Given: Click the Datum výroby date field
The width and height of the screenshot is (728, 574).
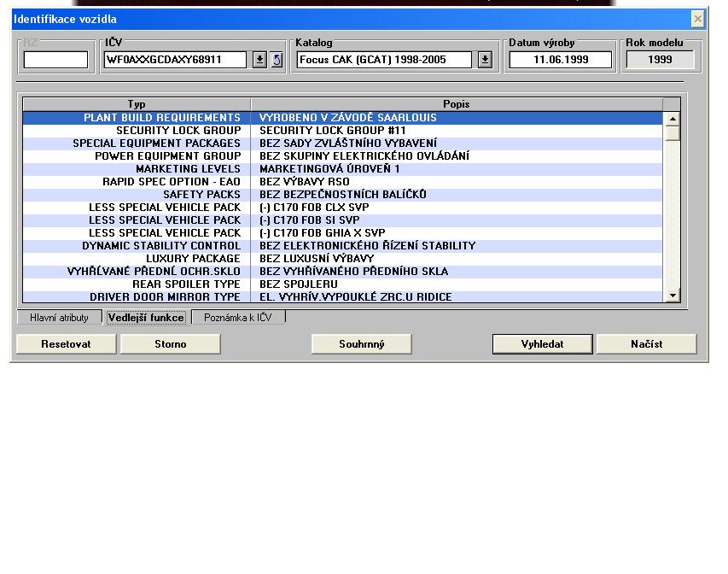Looking at the screenshot, I should (x=560, y=60).
